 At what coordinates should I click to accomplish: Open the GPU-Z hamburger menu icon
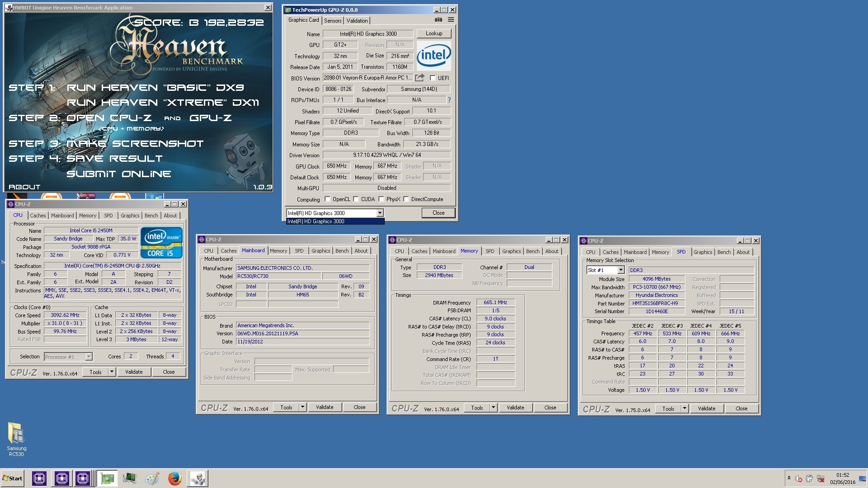pos(451,20)
